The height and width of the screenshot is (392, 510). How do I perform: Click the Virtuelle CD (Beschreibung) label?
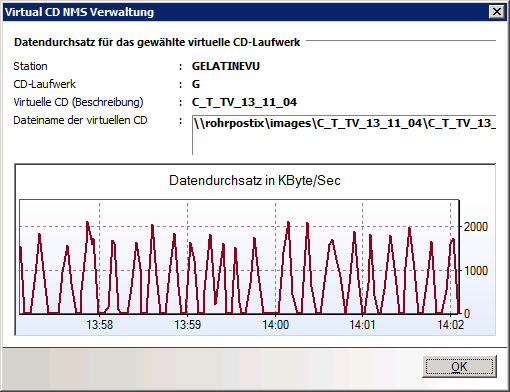click(x=78, y=102)
